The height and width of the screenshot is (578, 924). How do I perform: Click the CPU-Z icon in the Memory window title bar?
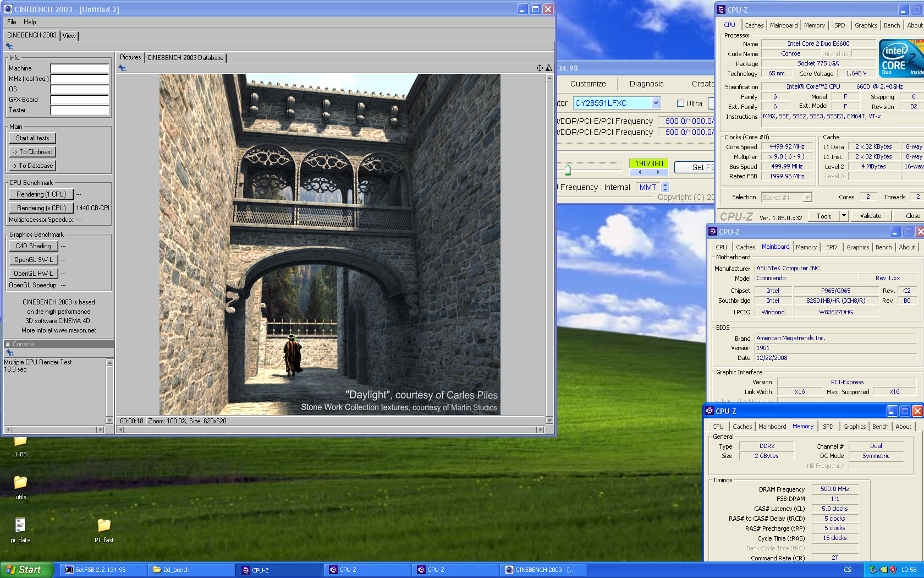[x=710, y=411]
